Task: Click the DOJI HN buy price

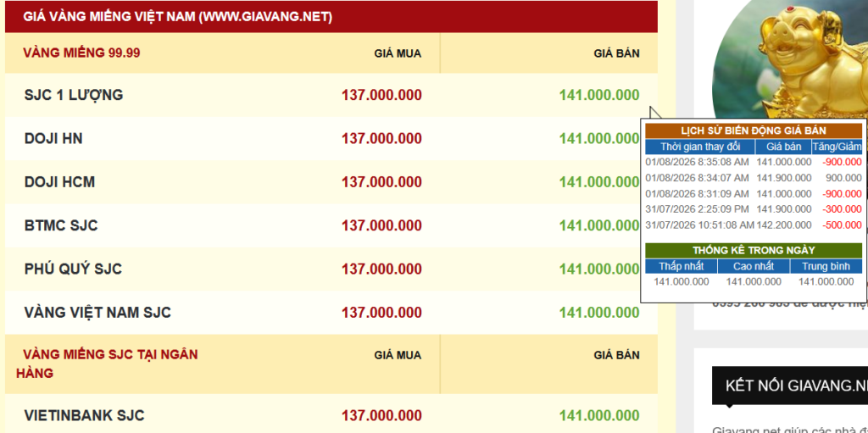Action: click(x=381, y=138)
